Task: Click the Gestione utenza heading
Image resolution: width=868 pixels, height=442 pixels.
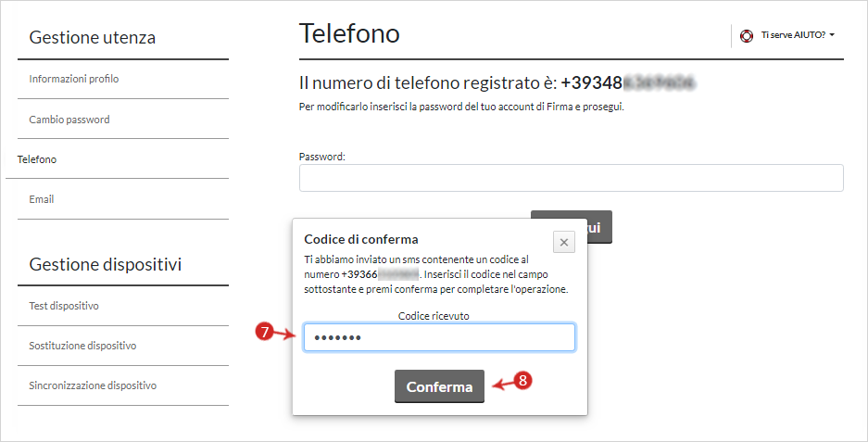Action: pyautogui.click(x=92, y=37)
